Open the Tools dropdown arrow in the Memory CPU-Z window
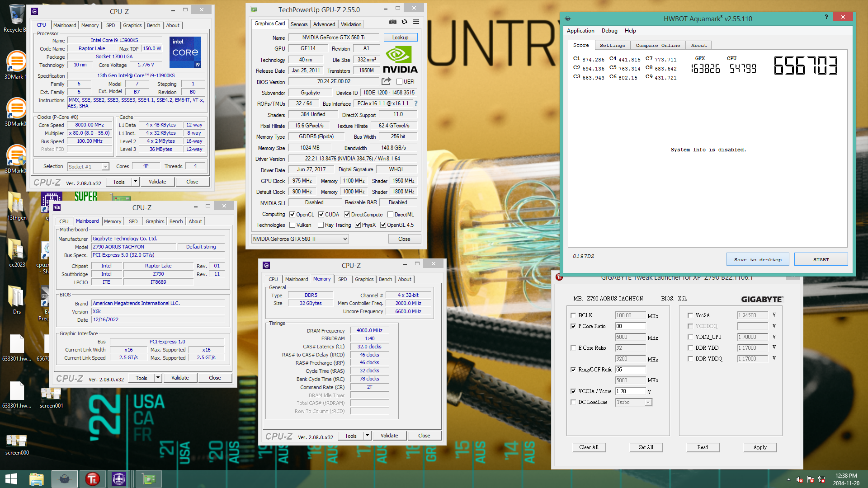The width and height of the screenshot is (868, 488). click(367, 436)
